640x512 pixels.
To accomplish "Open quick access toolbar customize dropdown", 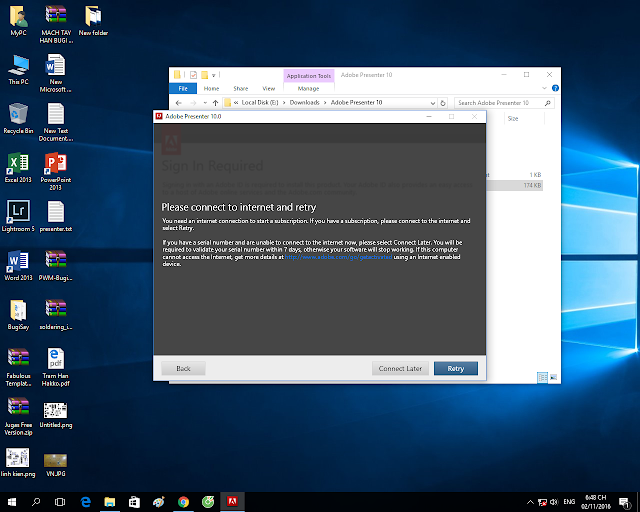I will click(x=213, y=75).
